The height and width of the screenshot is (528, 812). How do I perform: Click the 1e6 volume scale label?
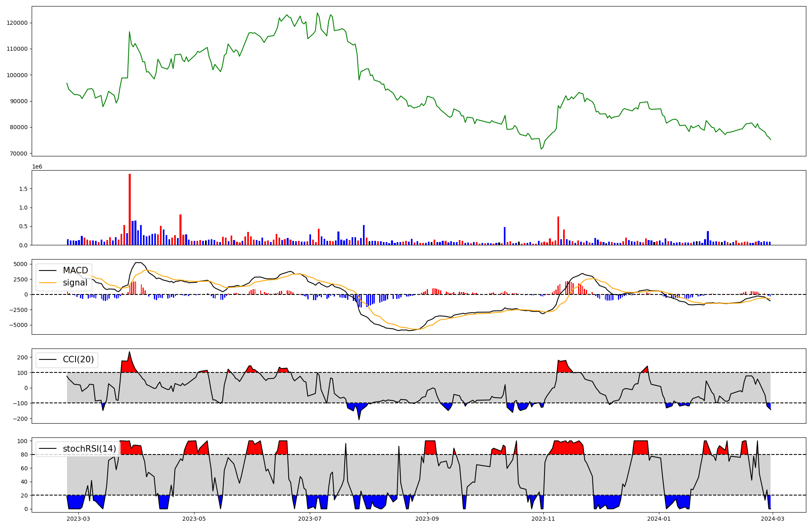pos(37,167)
